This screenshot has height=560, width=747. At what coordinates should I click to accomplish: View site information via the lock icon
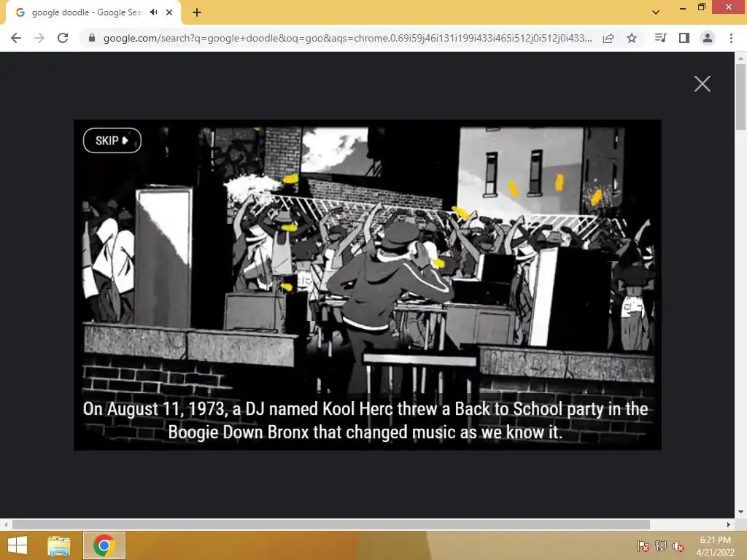(x=91, y=38)
